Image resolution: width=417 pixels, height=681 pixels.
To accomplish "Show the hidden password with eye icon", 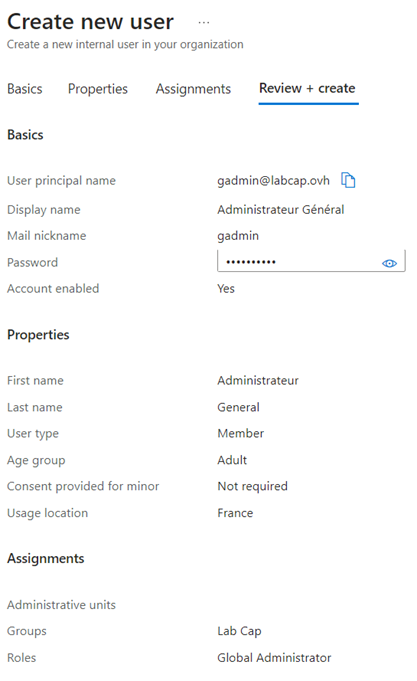I will (x=389, y=263).
